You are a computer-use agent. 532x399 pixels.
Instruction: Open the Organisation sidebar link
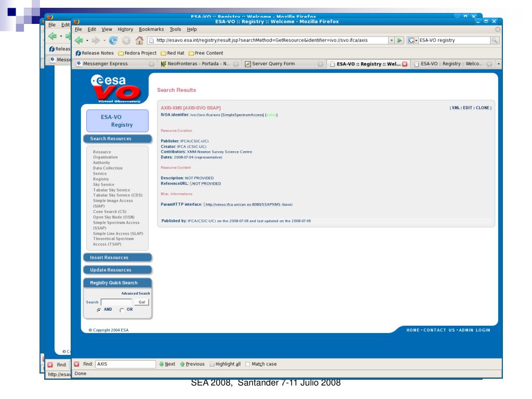coord(105,157)
